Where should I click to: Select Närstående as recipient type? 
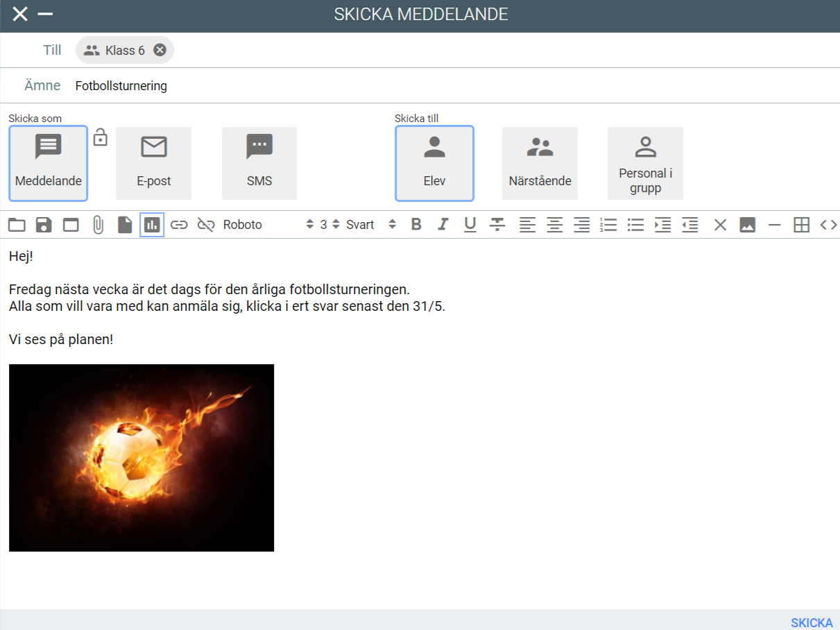tap(540, 164)
